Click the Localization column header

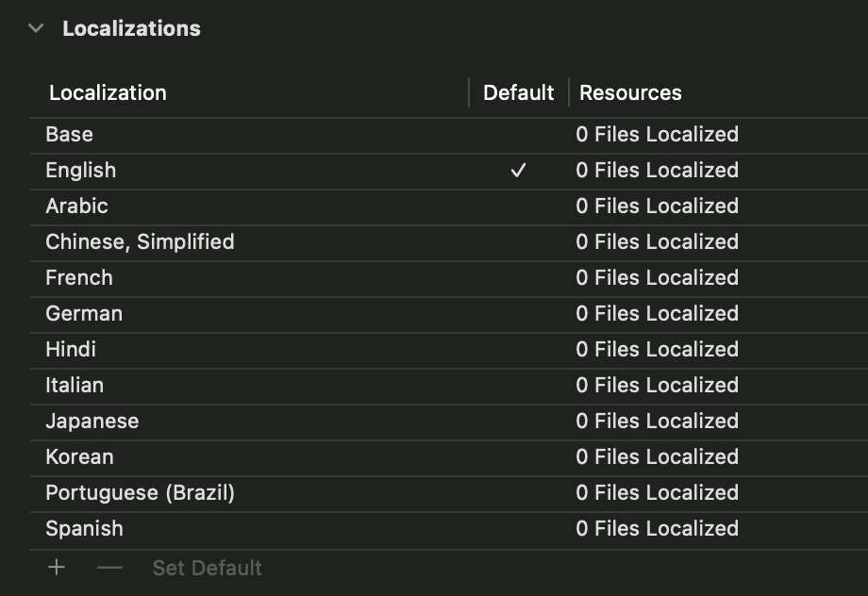[108, 92]
